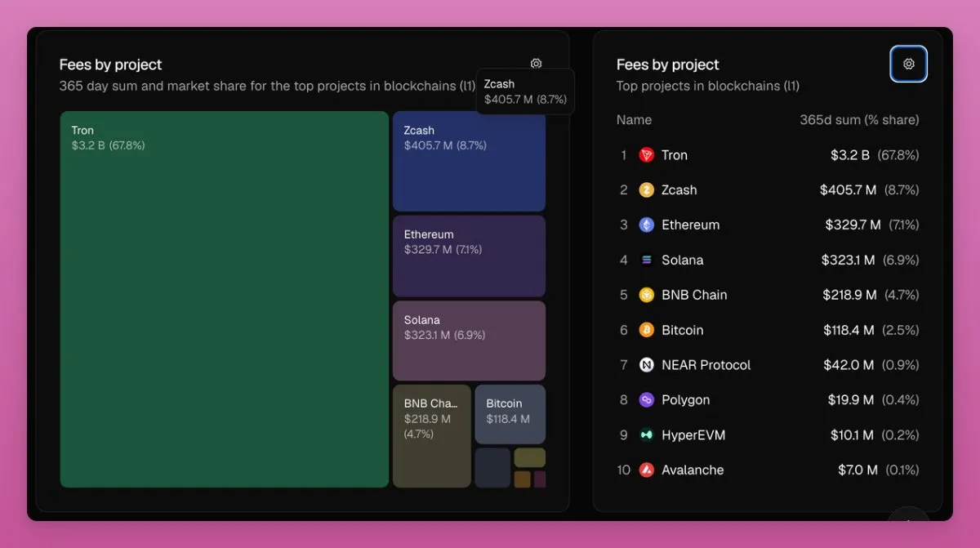This screenshot has width=980, height=548.
Task: Click the $218.9 M value in BNB row
Action: [x=850, y=295]
